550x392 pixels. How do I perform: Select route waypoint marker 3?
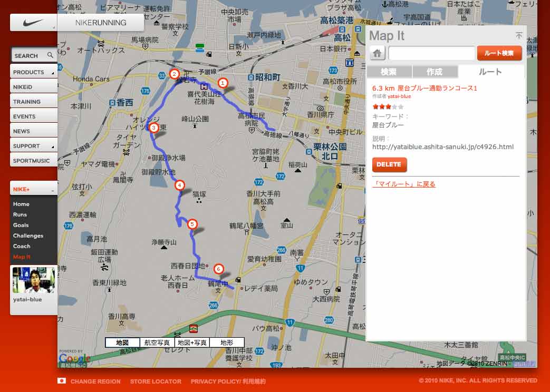pyautogui.click(x=153, y=128)
